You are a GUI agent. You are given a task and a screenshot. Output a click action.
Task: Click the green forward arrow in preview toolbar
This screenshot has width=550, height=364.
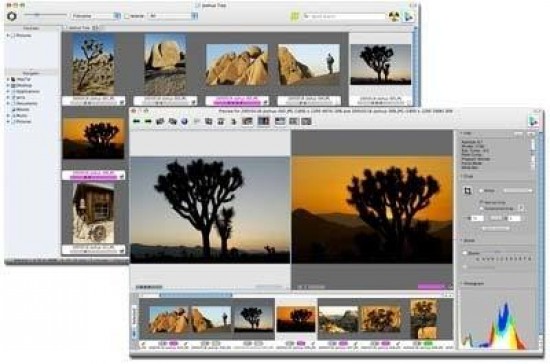(x=148, y=121)
